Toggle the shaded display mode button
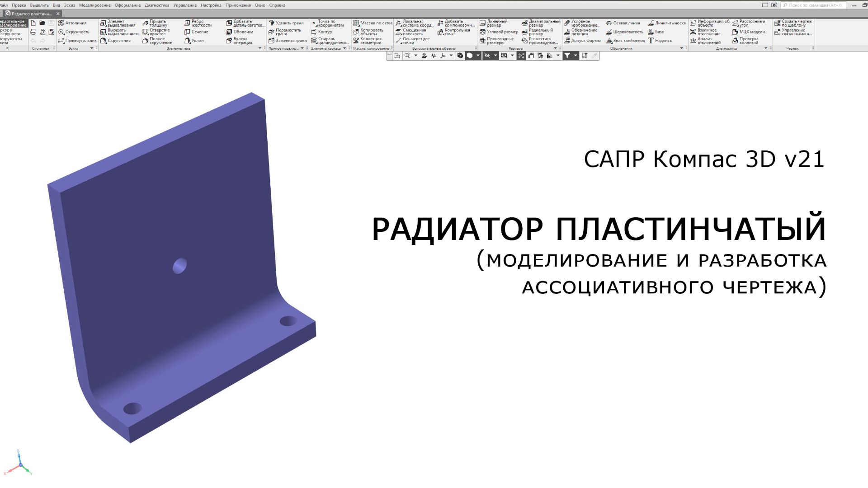This screenshot has width=868, height=488. 470,56
